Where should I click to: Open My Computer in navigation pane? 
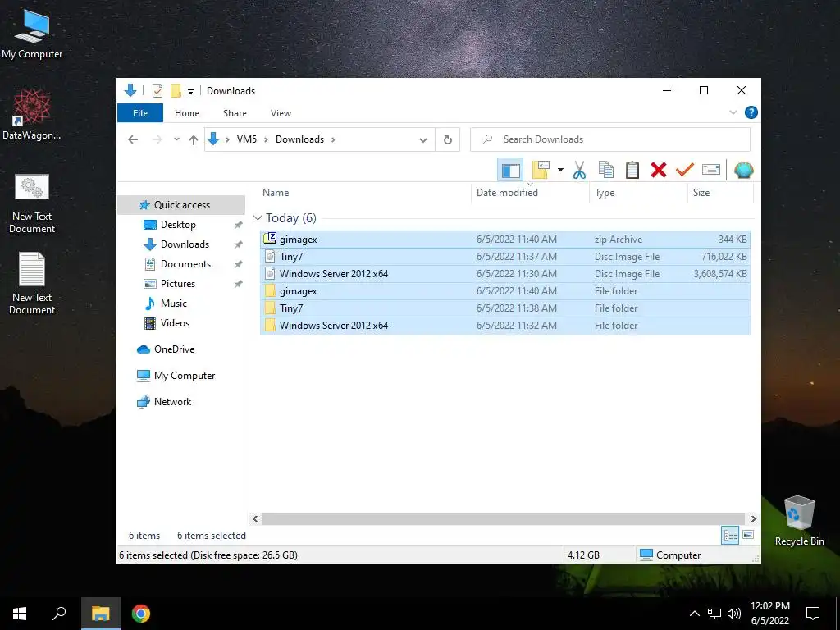tap(185, 376)
